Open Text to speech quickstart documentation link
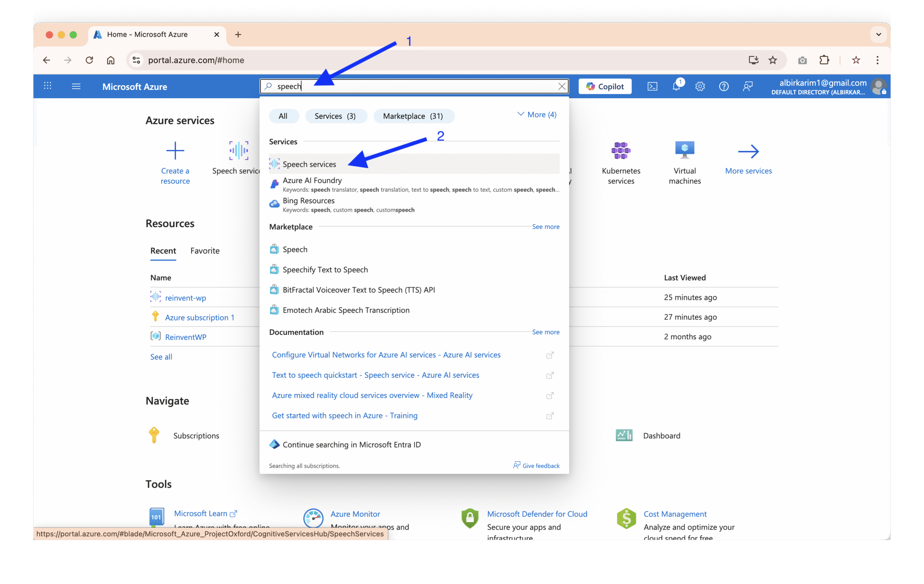Viewport: 924px width, 584px height. pos(375,375)
